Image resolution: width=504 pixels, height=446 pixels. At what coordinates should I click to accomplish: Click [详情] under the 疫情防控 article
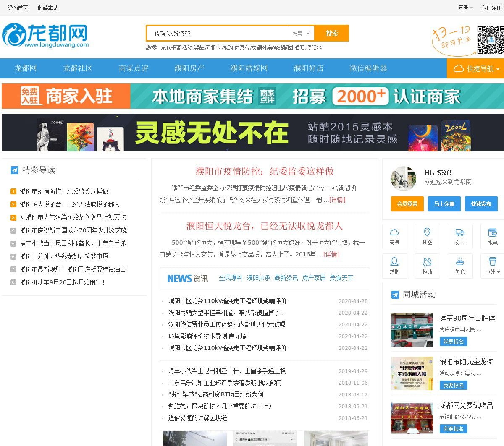pos(337,200)
